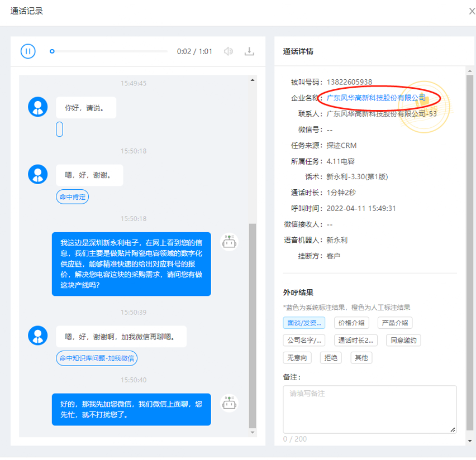Screen dimensions: 476x460
Task: Click the call time 2022-04-11 15:49:31
Action: [361, 208]
